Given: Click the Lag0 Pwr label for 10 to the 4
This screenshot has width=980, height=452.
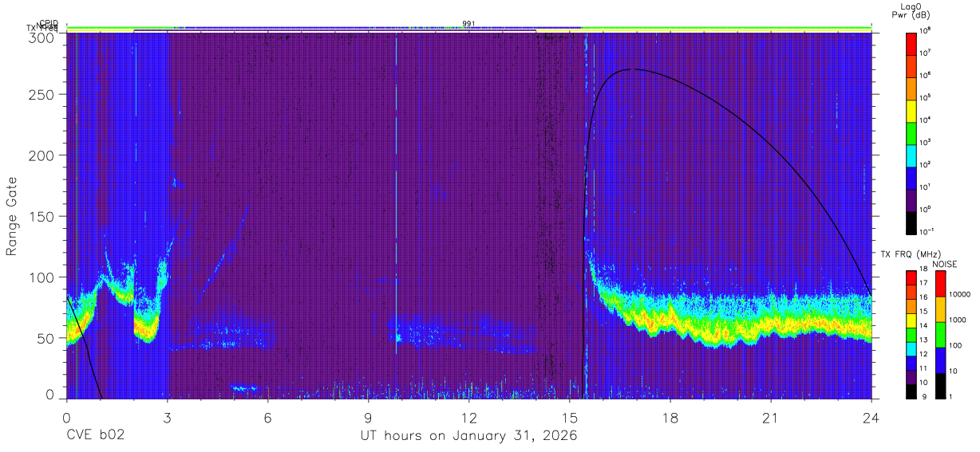Looking at the screenshot, I should point(926,120).
